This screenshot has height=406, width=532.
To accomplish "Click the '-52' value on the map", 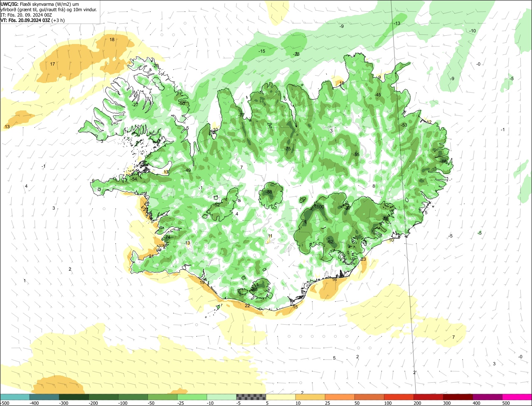I will click(x=217, y=205).
